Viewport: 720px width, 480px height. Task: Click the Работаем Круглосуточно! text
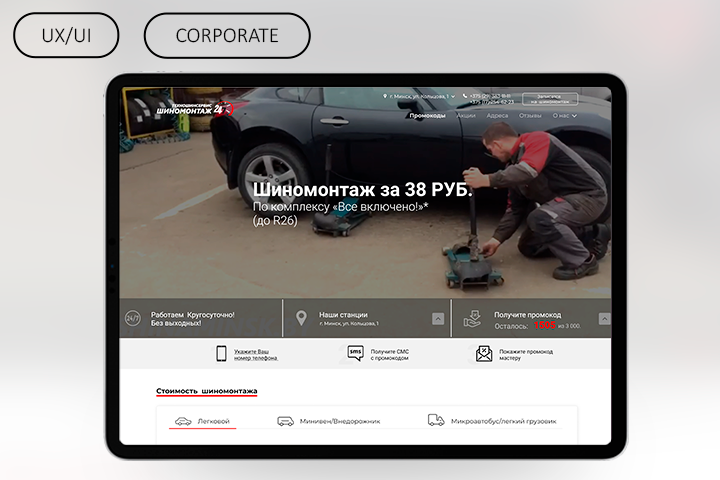point(192,315)
